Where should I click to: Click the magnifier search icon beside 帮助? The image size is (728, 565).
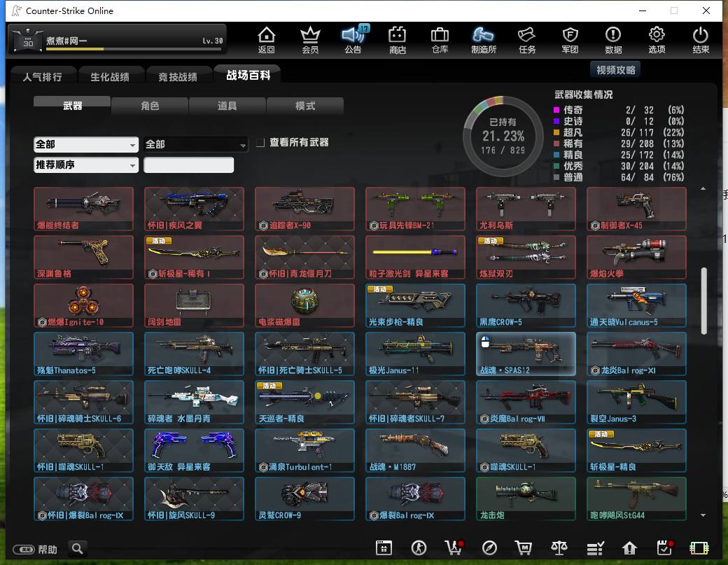pos(78,549)
